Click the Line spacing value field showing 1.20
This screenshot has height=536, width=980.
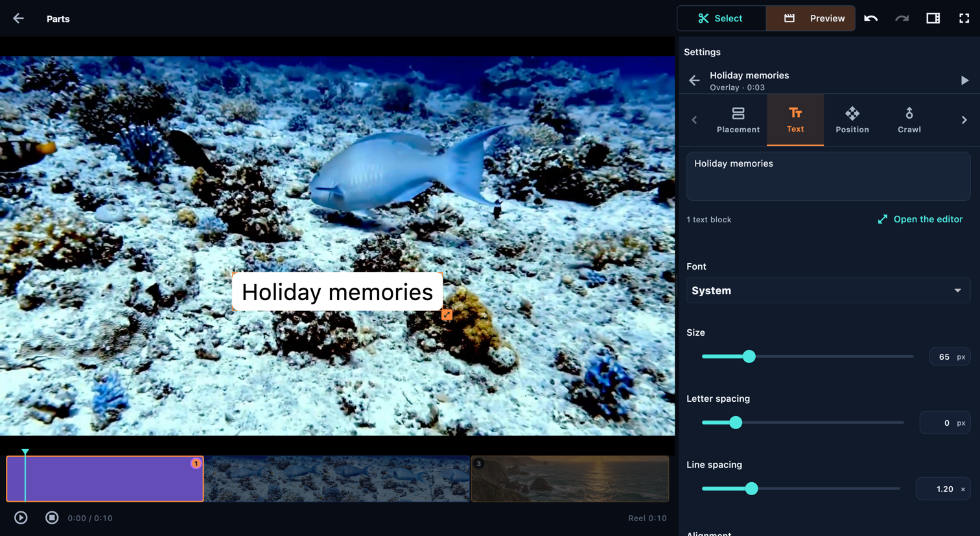(x=943, y=489)
